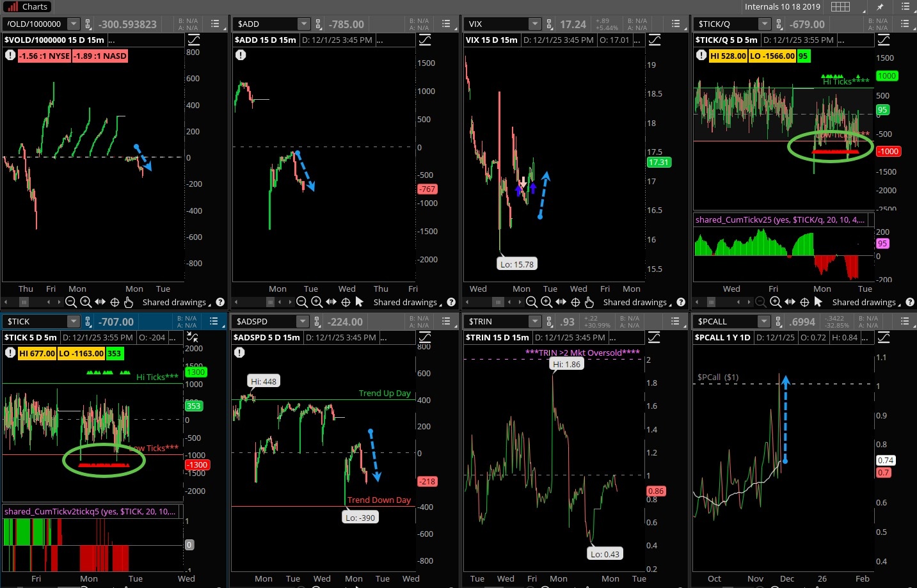Open the chart grid layout selector

pyautogui.click(x=840, y=7)
